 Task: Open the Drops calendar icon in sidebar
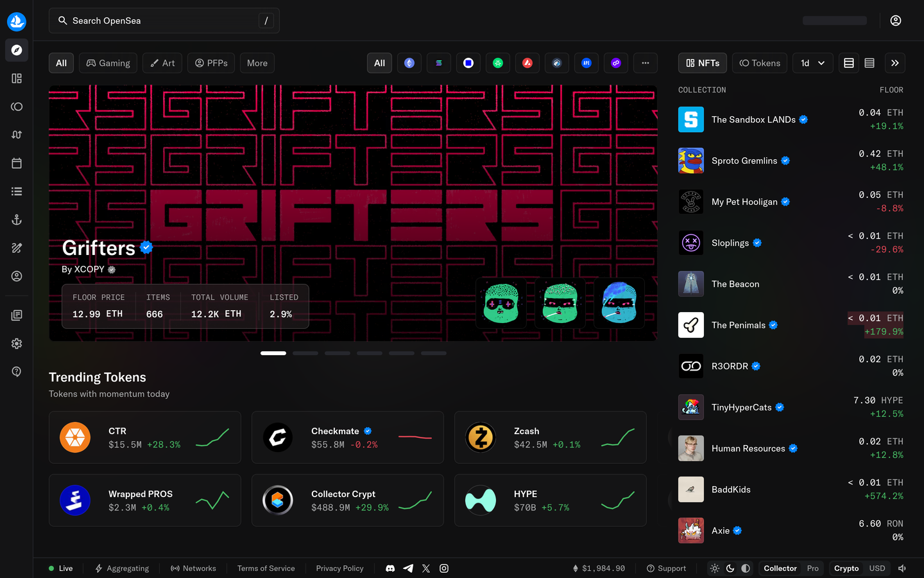click(x=17, y=163)
